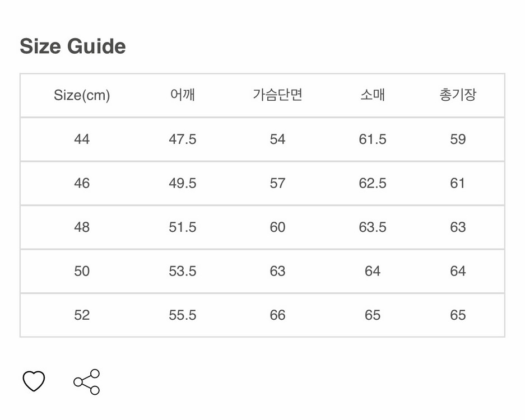Select the Size Guide heading
The width and height of the screenshot is (525, 420).
point(72,46)
